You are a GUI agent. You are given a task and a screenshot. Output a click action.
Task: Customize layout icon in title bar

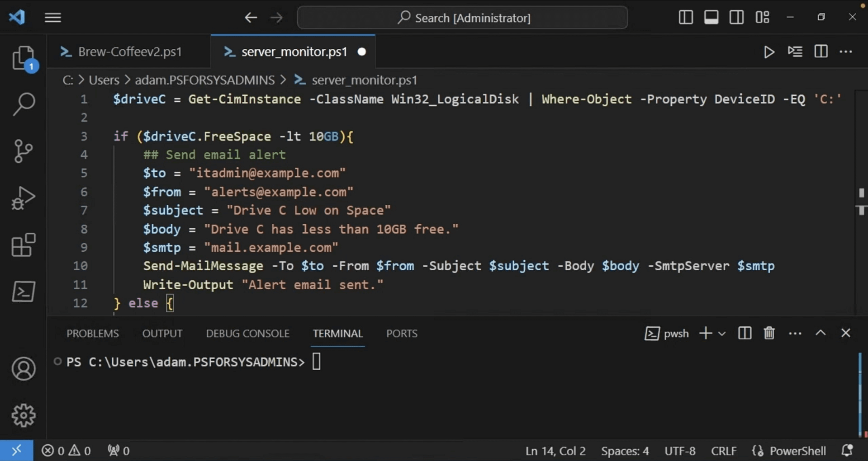click(762, 17)
